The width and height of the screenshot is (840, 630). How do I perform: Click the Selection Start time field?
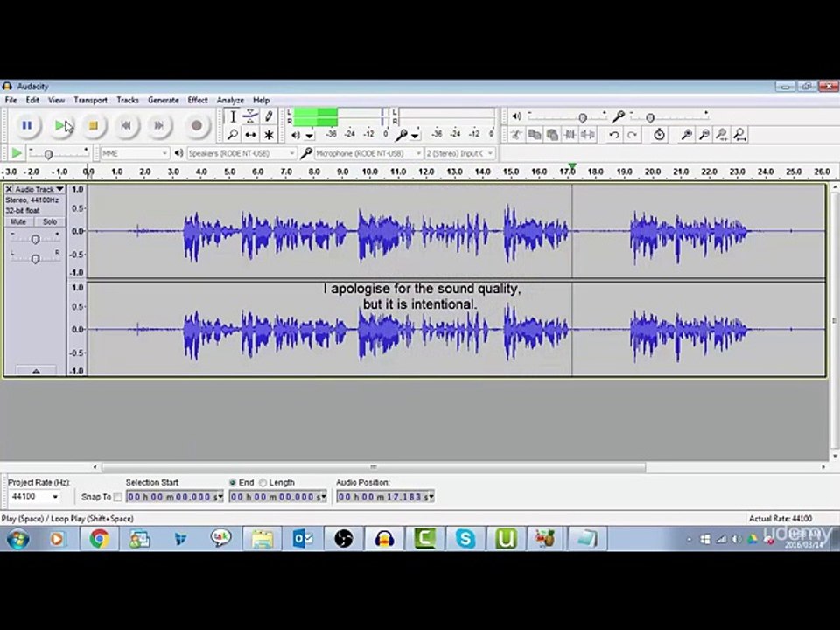[x=175, y=497]
